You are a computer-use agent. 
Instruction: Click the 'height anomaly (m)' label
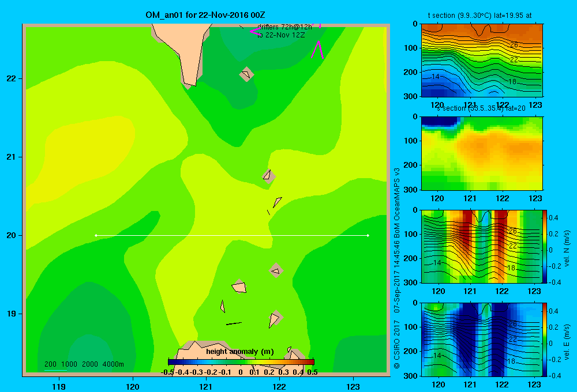240,352
